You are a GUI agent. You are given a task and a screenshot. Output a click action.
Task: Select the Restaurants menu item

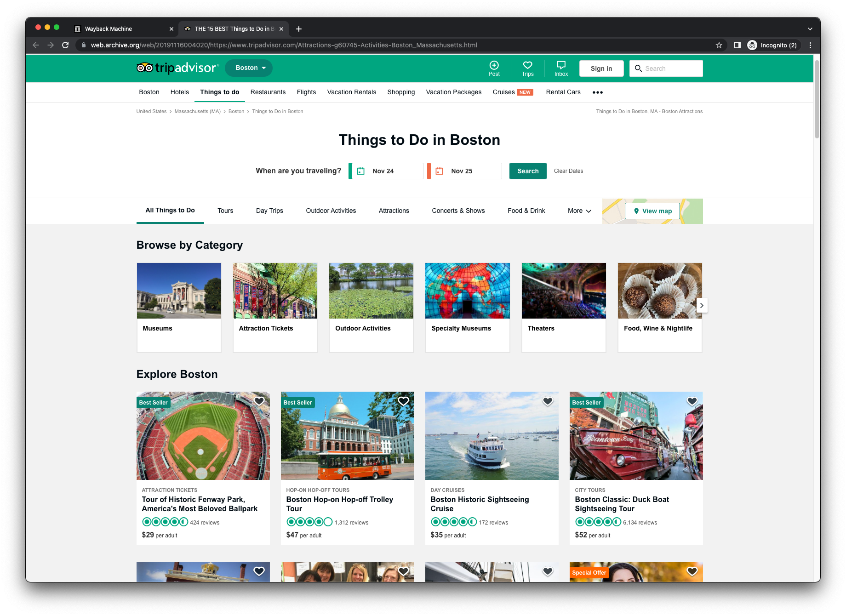[x=268, y=92]
